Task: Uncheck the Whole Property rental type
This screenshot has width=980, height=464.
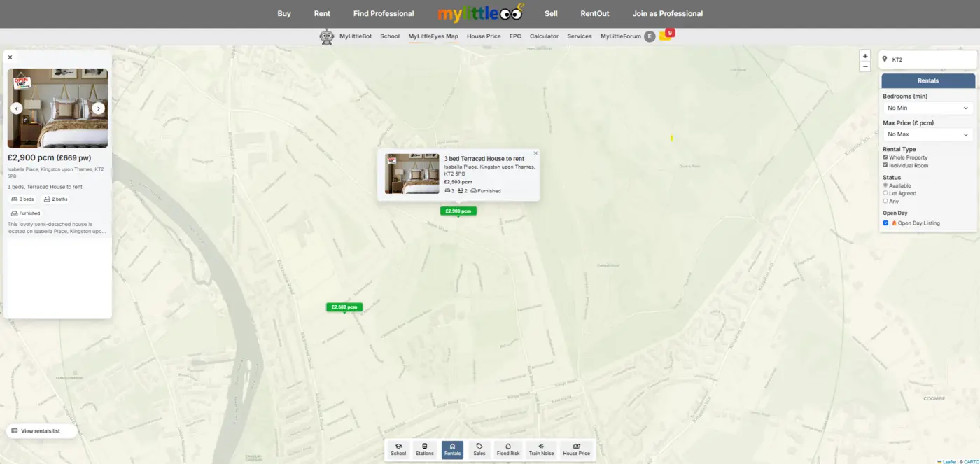Action: click(885, 157)
